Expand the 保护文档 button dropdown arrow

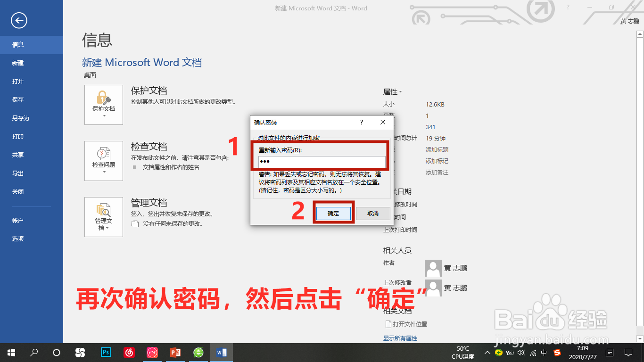click(103, 115)
